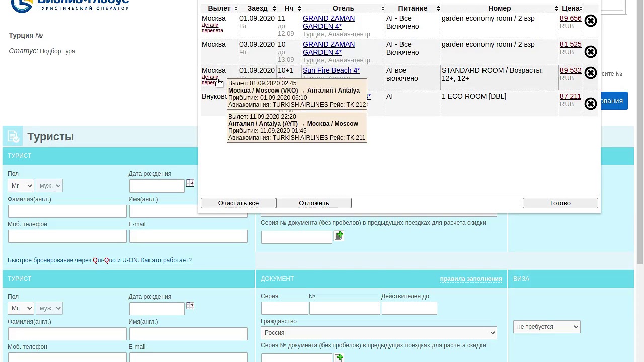The image size is (644, 362).
Task: Click the Очистить всё button
Action: pyautogui.click(x=238, y=203)
